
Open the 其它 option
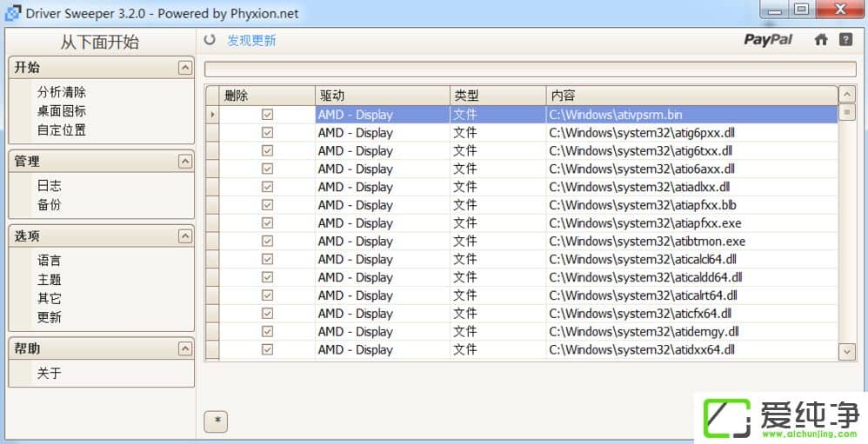[50, 298]
